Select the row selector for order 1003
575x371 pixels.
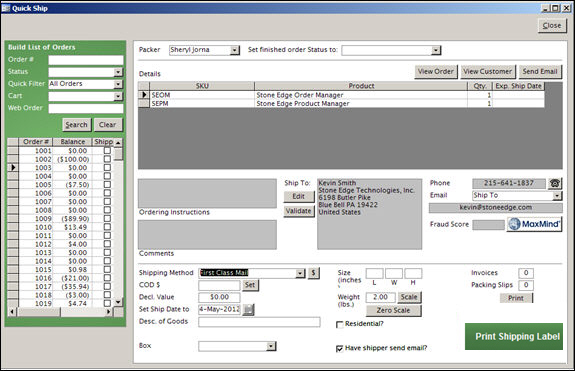(13, 168)
